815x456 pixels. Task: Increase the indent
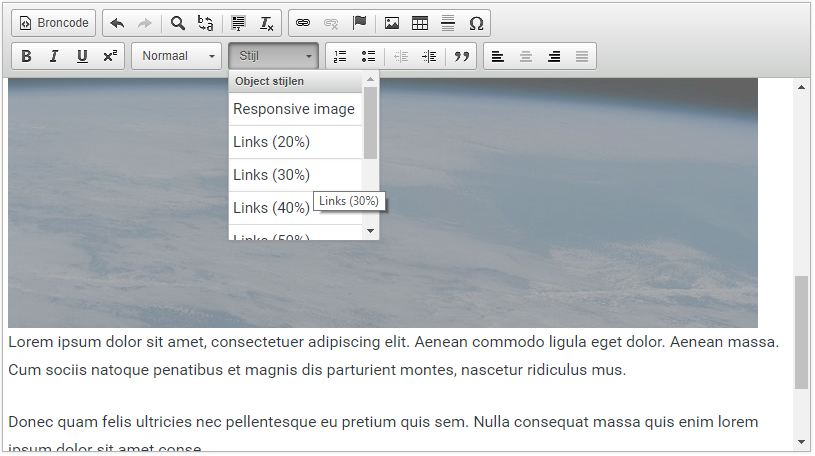pos(429,56)
